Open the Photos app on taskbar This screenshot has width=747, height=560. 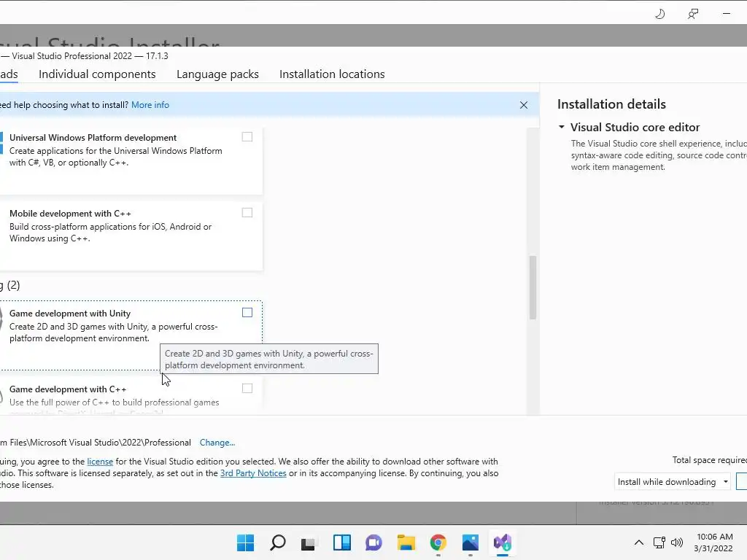[x=471, y=542]
